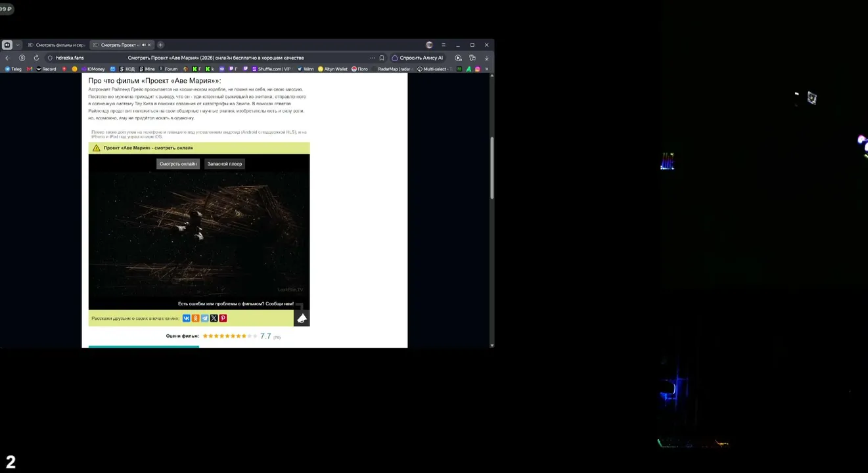Open the browser hamburger menu
The height and width of the screenshot is (473, 868).
(444, 45)
